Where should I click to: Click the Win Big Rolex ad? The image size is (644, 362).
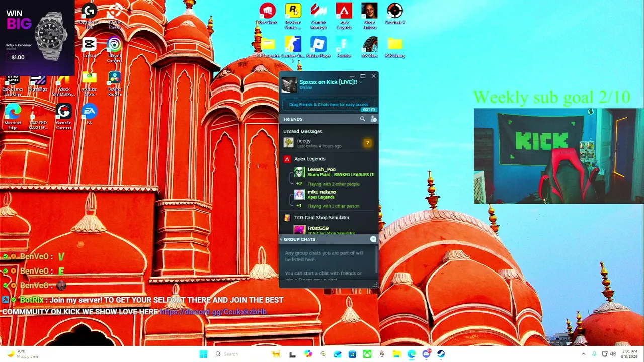click(37, 38)
